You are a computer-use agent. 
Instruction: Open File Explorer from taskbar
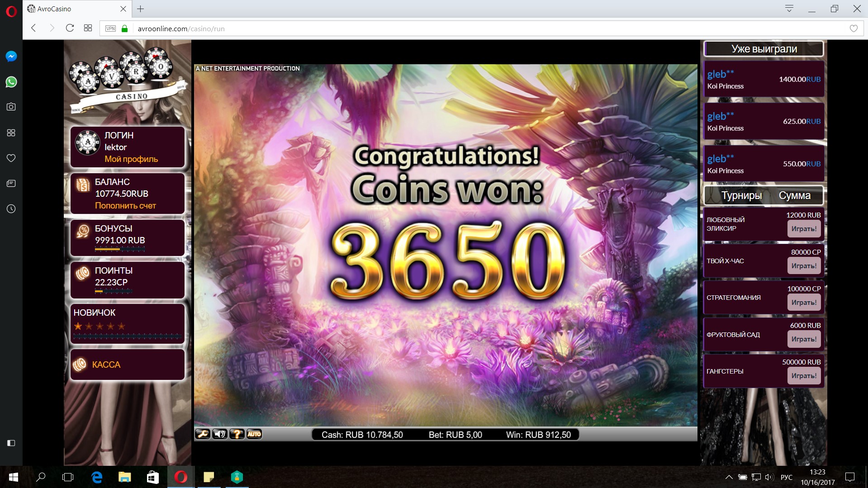pyautogui.click(x=125, y=477)
